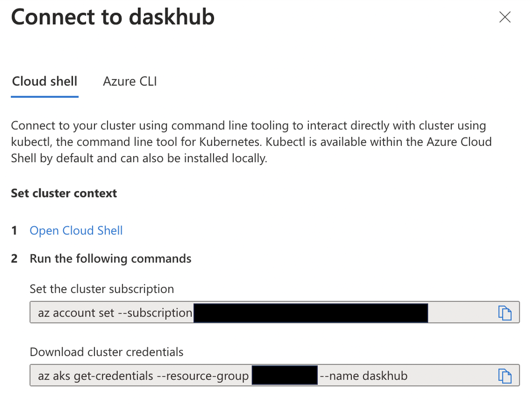Click the az aks get-credentials text
Viewport: 532px width, 404px height.
coord(143,376)
